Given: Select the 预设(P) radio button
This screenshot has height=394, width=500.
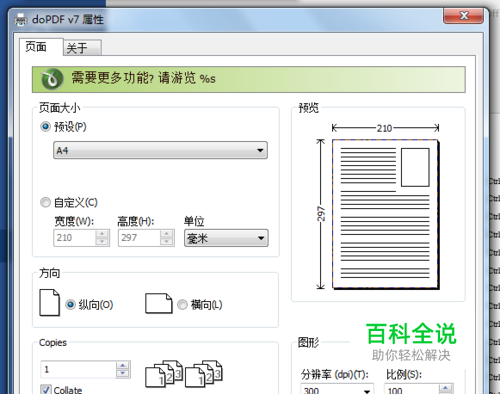Looking at the screenshot, I should click(x=45, y=127).
